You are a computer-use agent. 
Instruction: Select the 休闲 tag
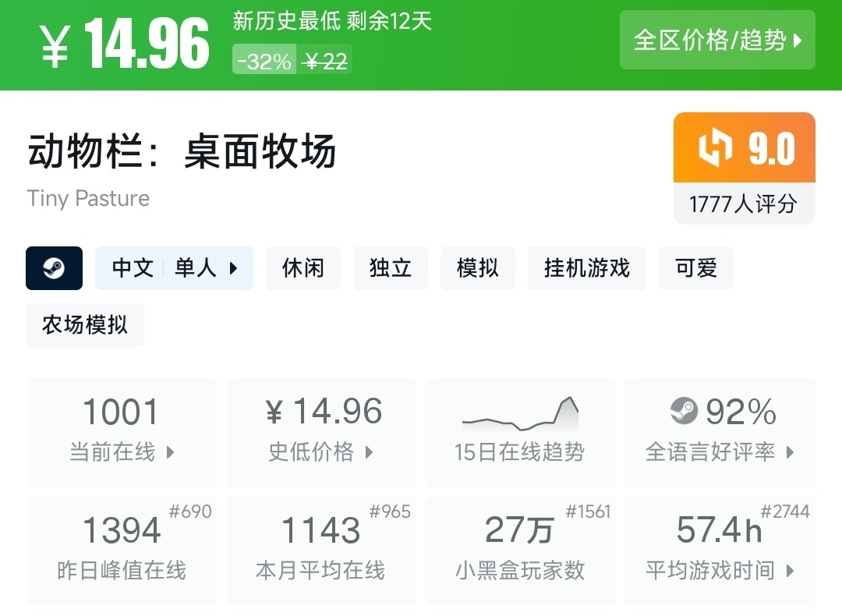coord(303,268)
